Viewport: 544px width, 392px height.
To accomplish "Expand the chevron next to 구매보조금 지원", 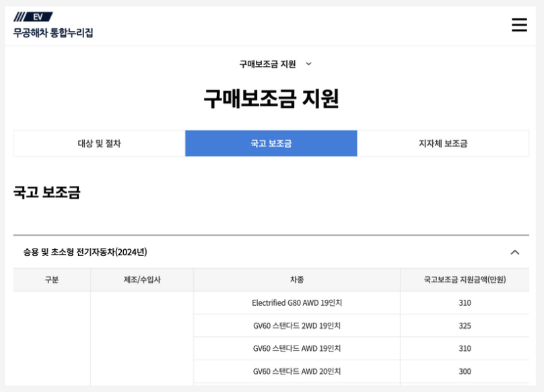I will tap(308, 64).
